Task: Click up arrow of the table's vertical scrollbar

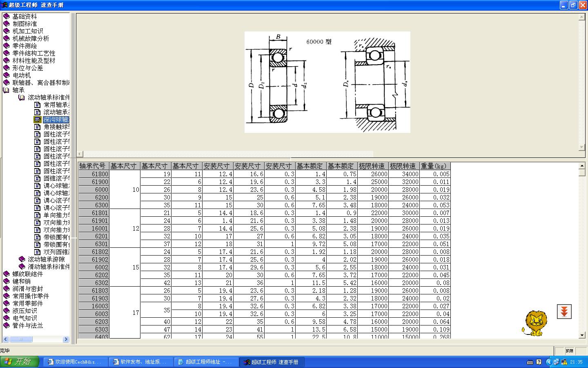Action: tap(582, 166)
